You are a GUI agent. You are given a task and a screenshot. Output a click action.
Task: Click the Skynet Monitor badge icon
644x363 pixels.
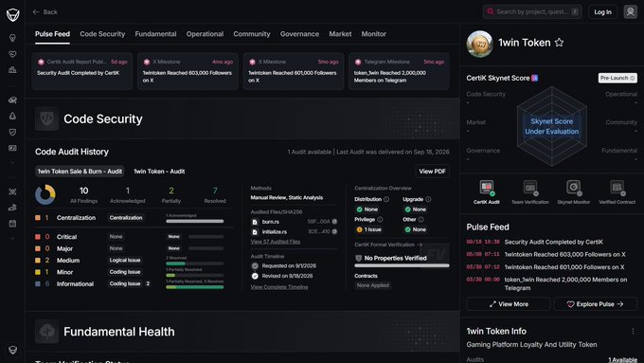574,188
